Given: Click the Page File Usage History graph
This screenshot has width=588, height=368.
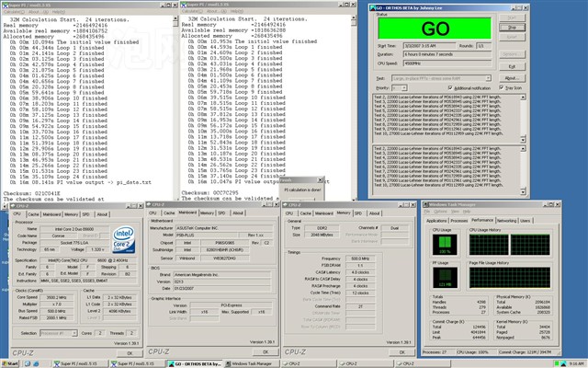Looking at the screenshot, I should pos(510,278).
